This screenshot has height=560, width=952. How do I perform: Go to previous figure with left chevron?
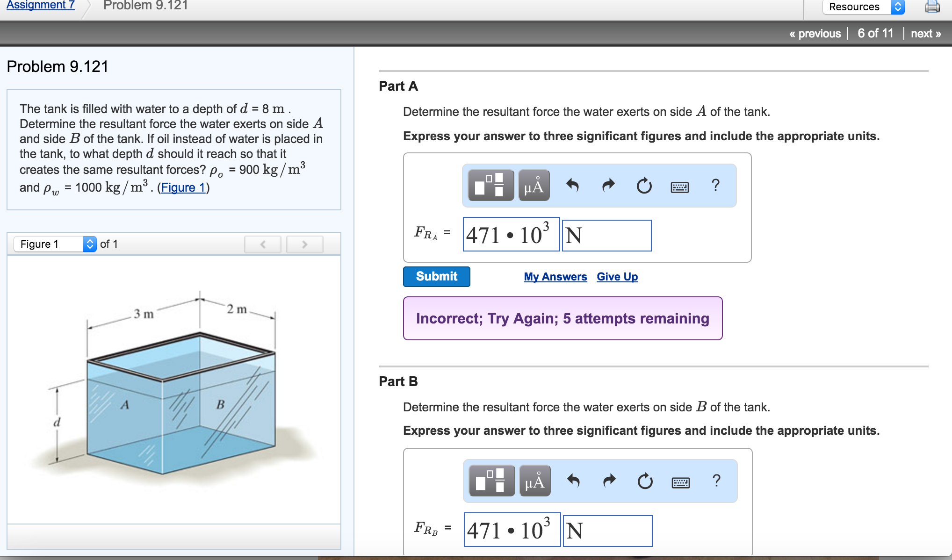pyautogui.click(x=263, y=244)
